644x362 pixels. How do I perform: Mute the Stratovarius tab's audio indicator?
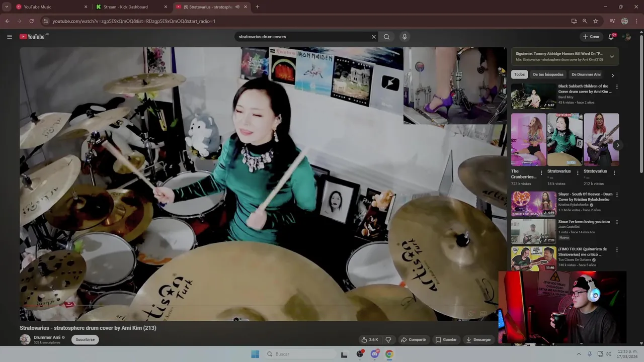pyautogui.click(x=237, y=7)
